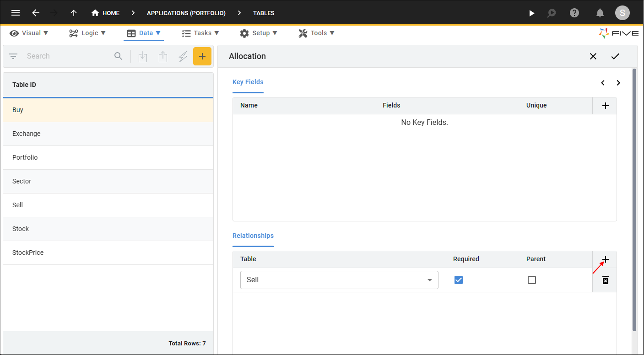This screenshot has height=355, width=644.
Task: Click the Unique column header
Action: pyautogui.click(x=536, y=106)
